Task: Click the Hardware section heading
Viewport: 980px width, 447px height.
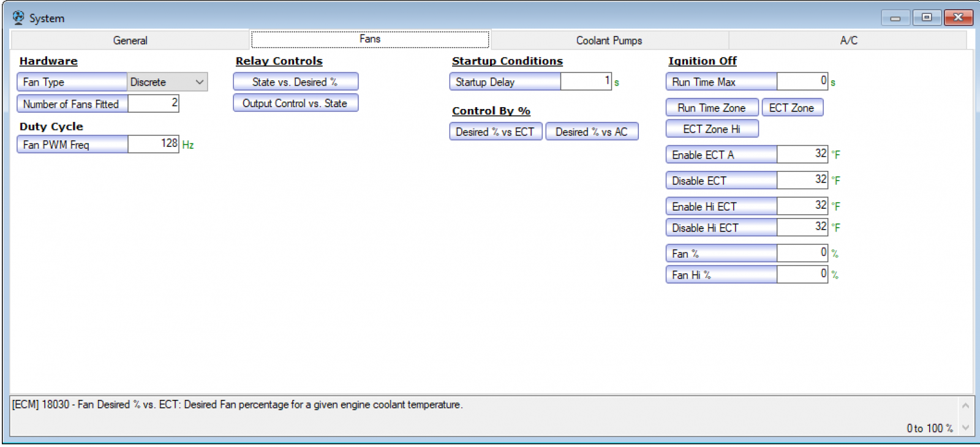Action: pos(48,61)
